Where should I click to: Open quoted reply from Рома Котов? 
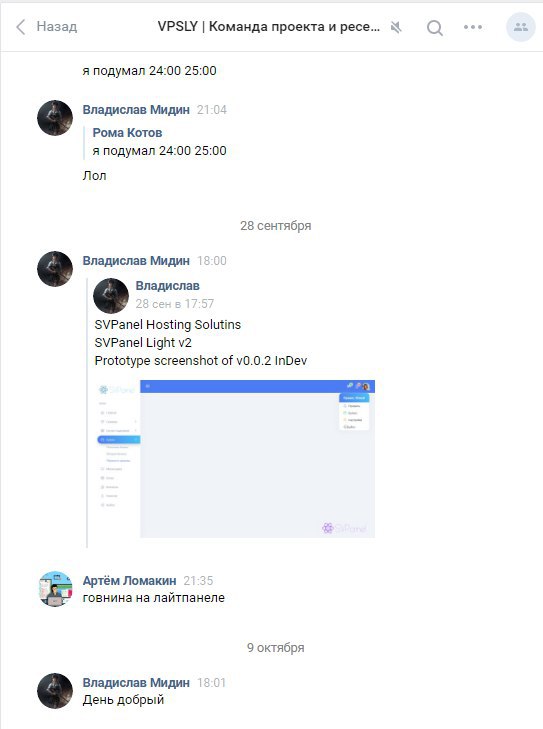click(159, 142)
